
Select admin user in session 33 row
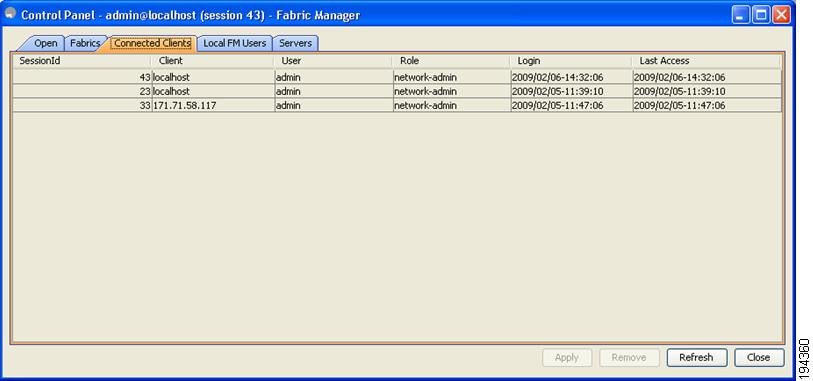(x=333, y=105)
